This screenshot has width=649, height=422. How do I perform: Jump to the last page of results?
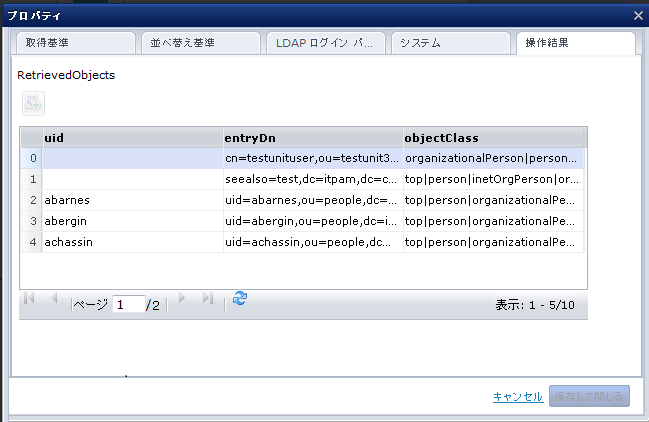[208, 298]
